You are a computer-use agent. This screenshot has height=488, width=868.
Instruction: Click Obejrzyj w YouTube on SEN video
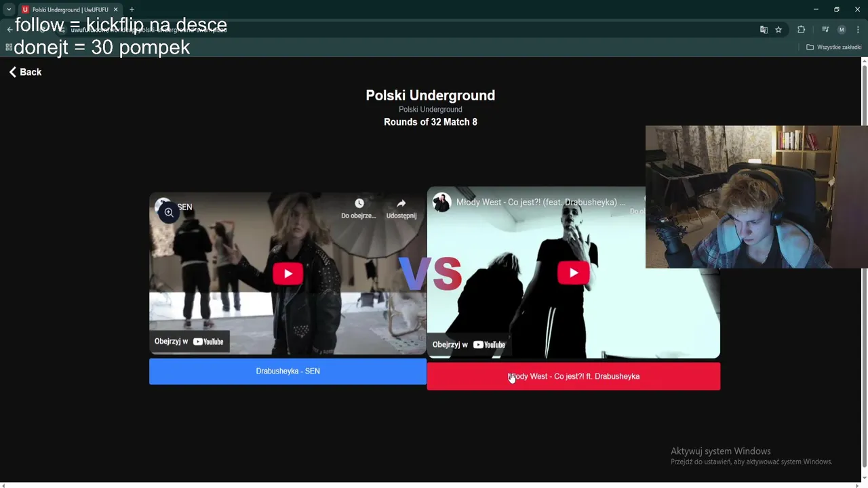coord(189,342)
